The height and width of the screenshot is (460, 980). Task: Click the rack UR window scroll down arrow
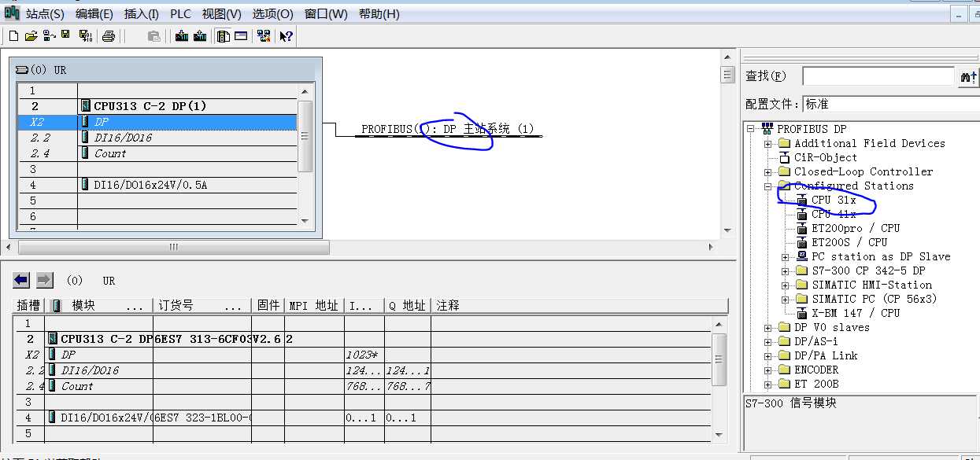click(x=305, y=221)
